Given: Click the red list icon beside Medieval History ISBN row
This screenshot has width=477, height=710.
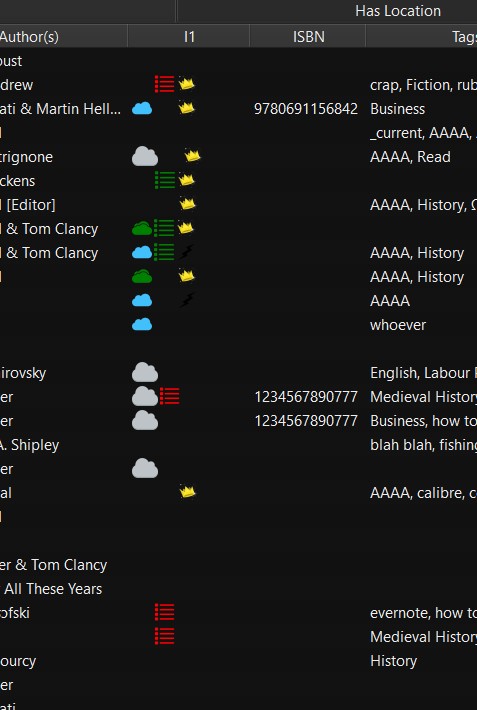Looking at the screenshot, I should (x=169, y=396).
